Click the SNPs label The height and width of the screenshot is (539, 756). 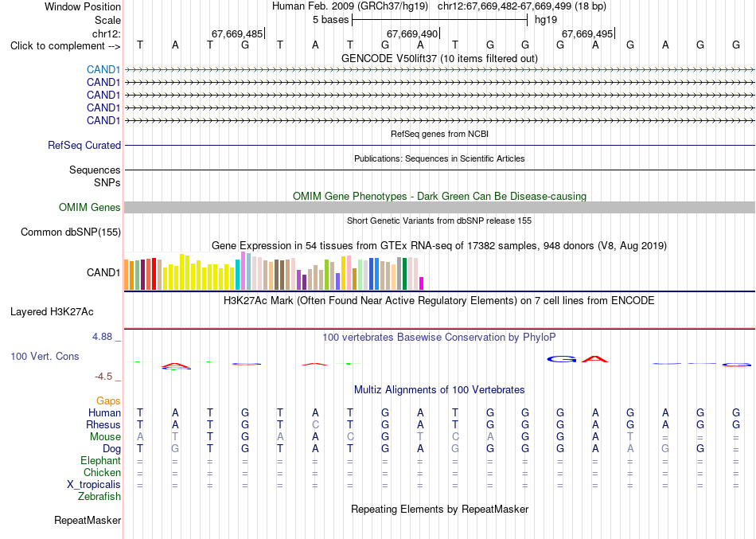107,182
